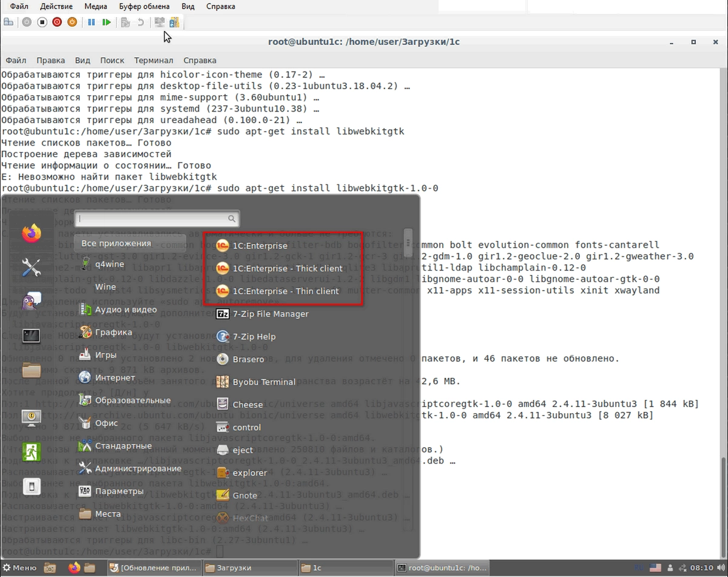728x577 pixels.
Task: Open terminal Терминал menu
Action: (x=153, y=60)
